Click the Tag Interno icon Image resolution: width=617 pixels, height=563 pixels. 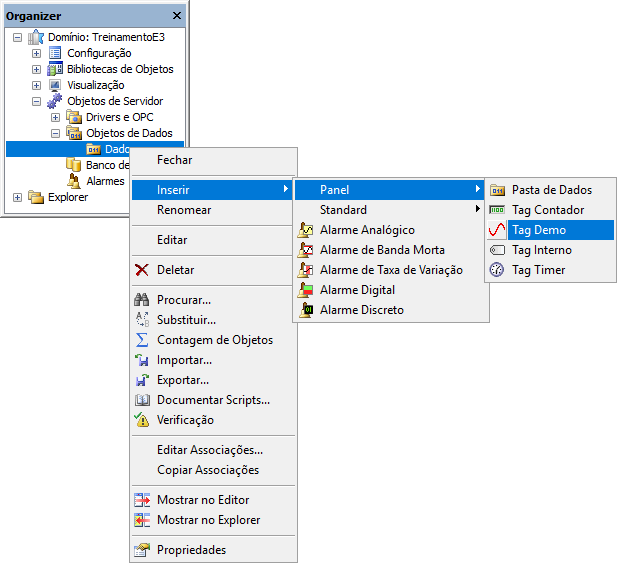tap(497, 250)
